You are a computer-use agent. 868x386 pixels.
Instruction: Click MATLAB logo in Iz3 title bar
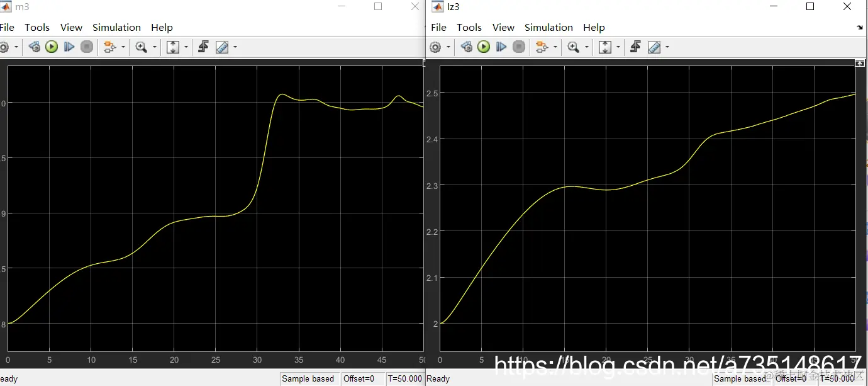[x=437, y=7]
